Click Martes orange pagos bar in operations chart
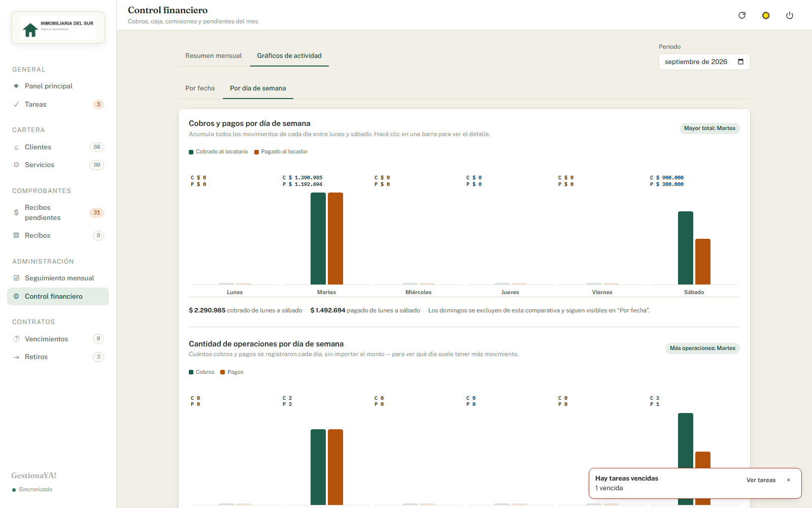This screenshot has height=508, width=812. [x=335, y=467]
